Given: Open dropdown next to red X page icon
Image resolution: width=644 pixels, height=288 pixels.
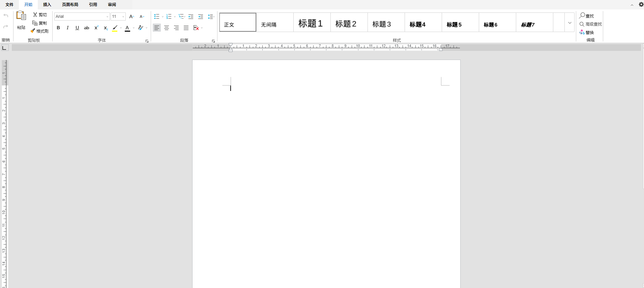Looking at the screenshot, I should pos(202,28).
